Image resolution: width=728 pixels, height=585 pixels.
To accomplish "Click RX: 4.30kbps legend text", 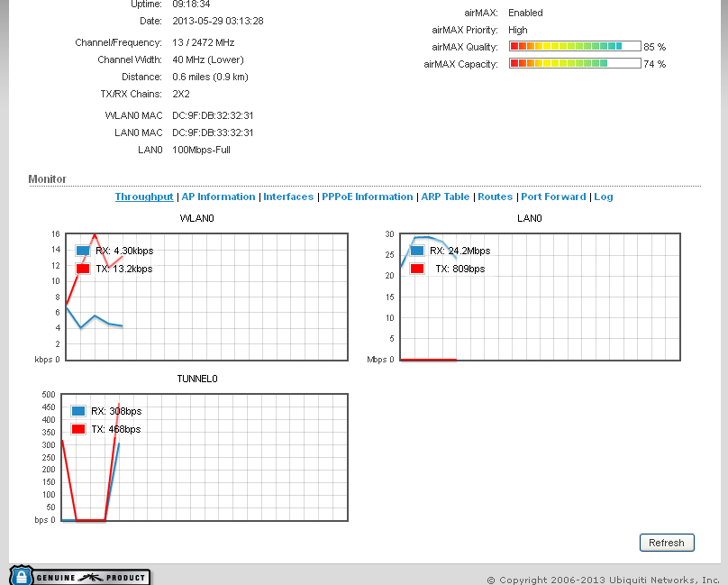I will 124,251.
